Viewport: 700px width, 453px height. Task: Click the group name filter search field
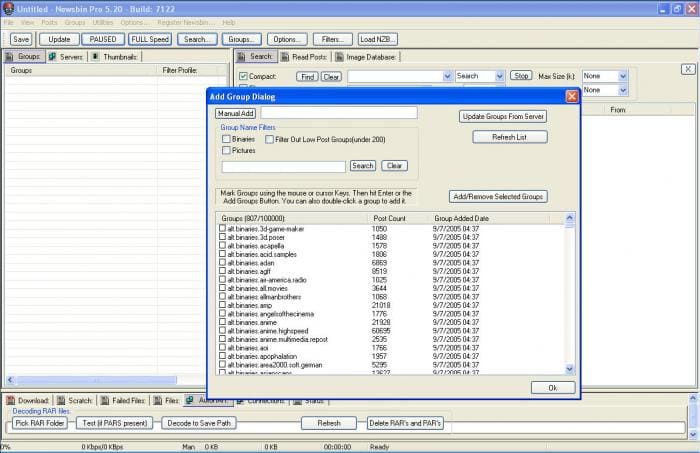point(284,166)
